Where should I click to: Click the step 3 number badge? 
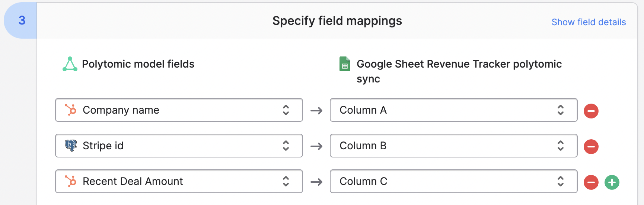tap(22, 20)
